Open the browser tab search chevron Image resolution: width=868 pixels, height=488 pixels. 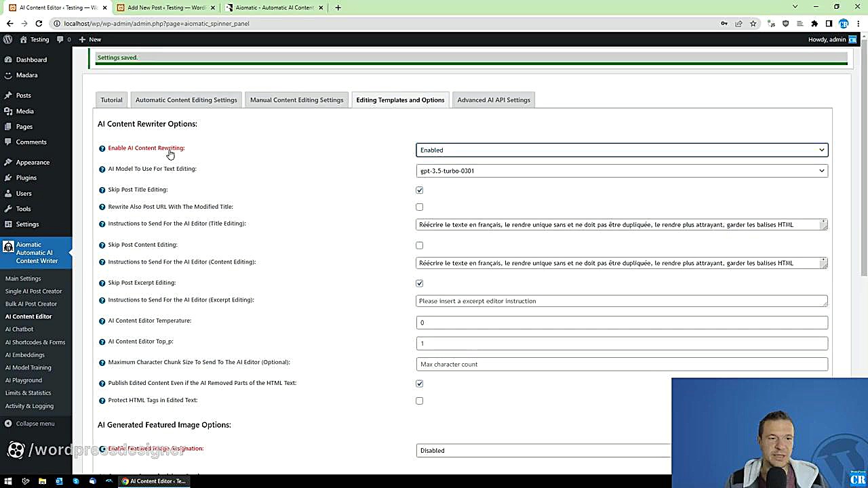[x=795, y=7]
